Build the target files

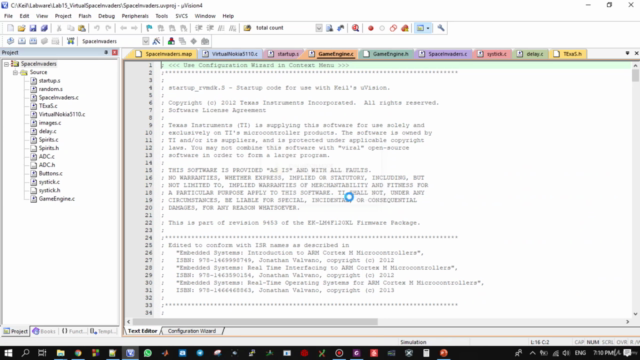[x=22, y=41]
